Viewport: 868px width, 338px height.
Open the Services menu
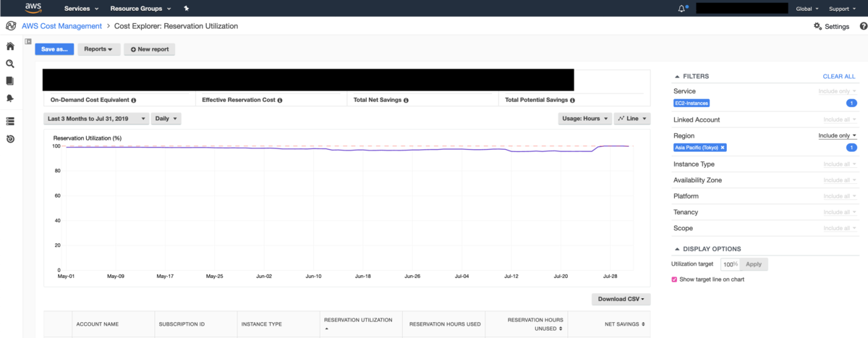point(80,9)
